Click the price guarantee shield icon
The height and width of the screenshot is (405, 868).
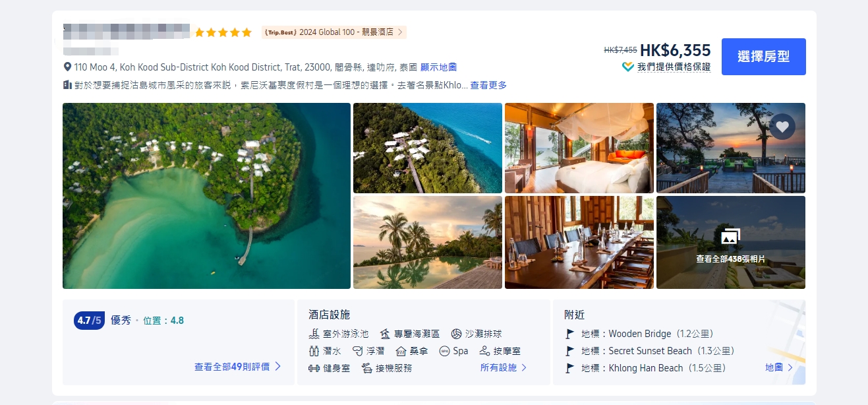click(628, 67)
